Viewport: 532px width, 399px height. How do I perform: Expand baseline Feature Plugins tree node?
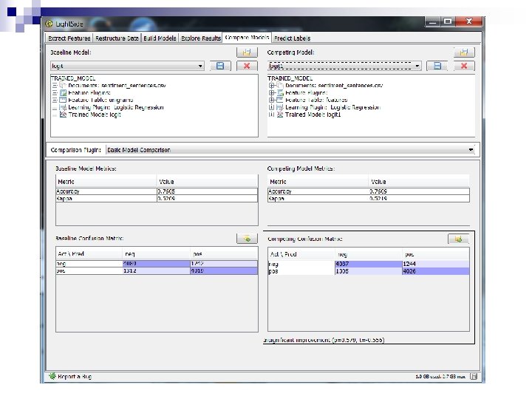click(x=55, y=92)
